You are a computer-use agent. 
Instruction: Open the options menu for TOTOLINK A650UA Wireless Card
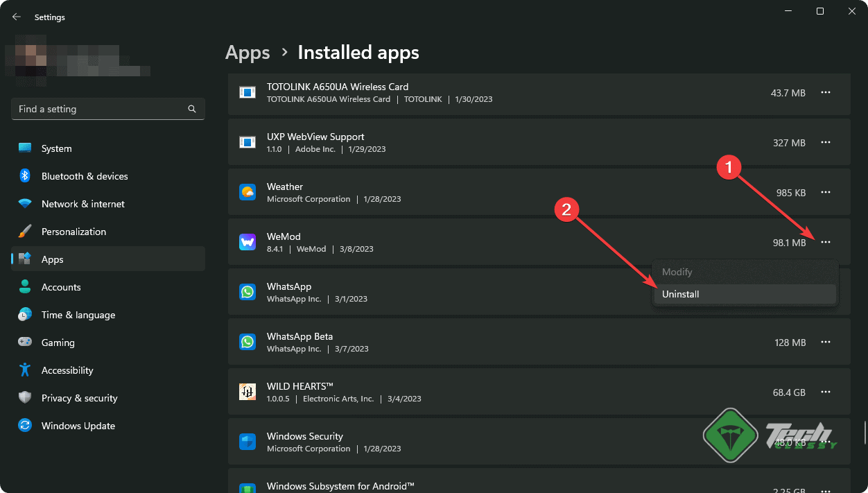[x=826, y=92]
